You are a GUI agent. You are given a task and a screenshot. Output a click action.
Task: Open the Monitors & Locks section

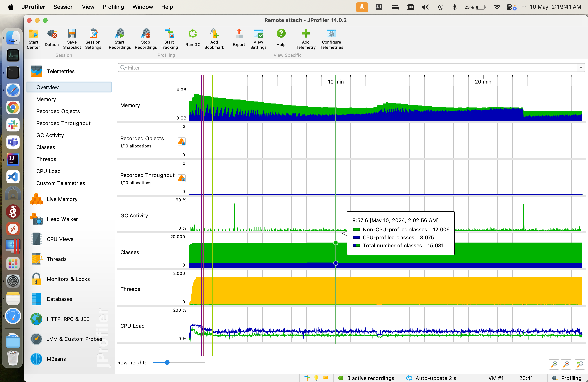click(x=68, y=279)
